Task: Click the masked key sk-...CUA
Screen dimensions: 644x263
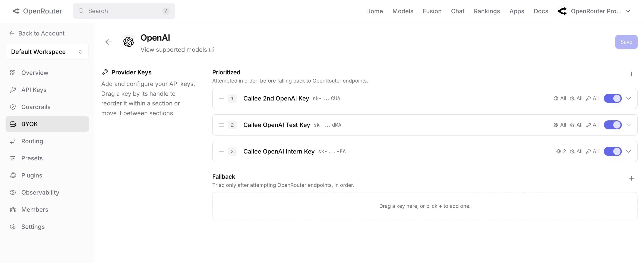Action: [x=326, y=98]
